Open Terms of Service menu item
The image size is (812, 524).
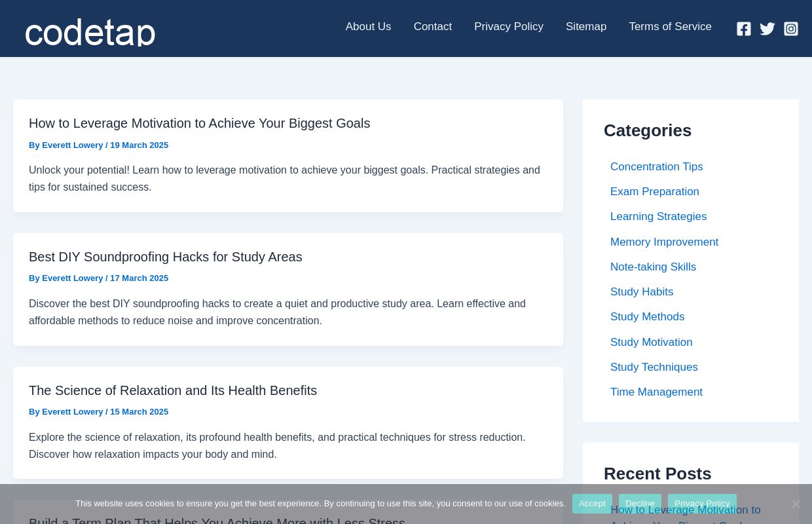tap(670, 27)
